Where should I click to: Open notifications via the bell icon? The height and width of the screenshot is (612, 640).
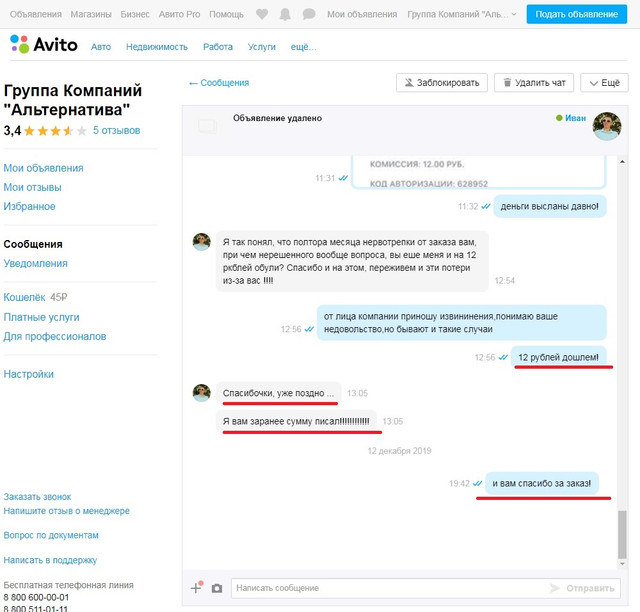[285, 14]
